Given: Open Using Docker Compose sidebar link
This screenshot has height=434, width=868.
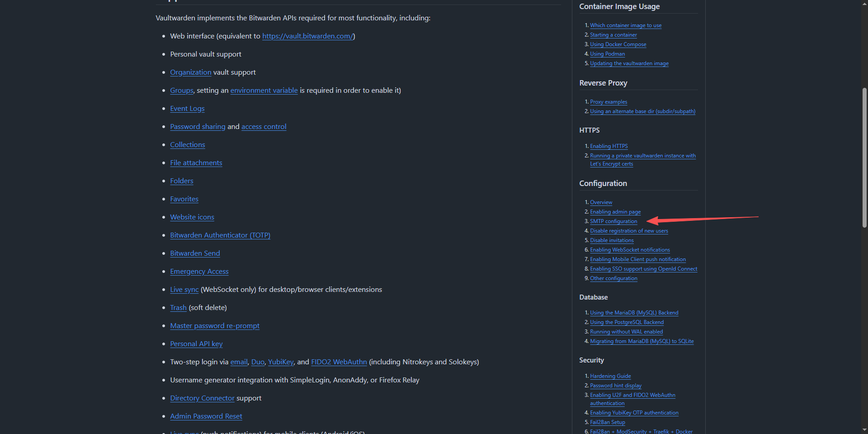Looking at the screenshot, I should point(618,44).
